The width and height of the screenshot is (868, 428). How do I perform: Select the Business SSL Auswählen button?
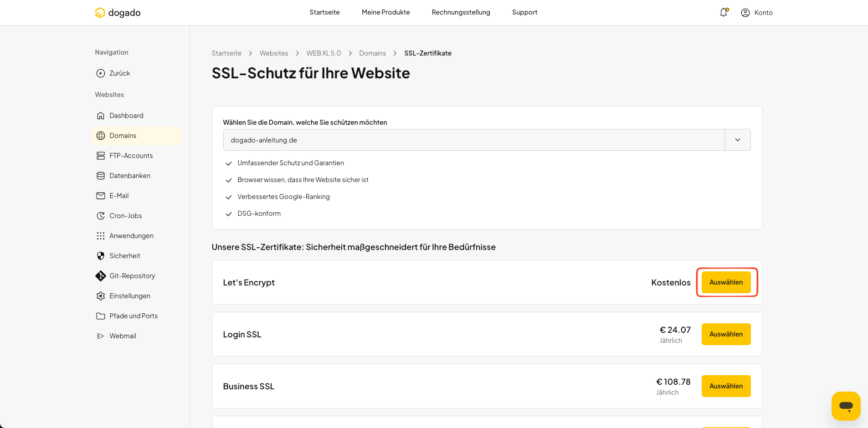[x=726, y=386]
